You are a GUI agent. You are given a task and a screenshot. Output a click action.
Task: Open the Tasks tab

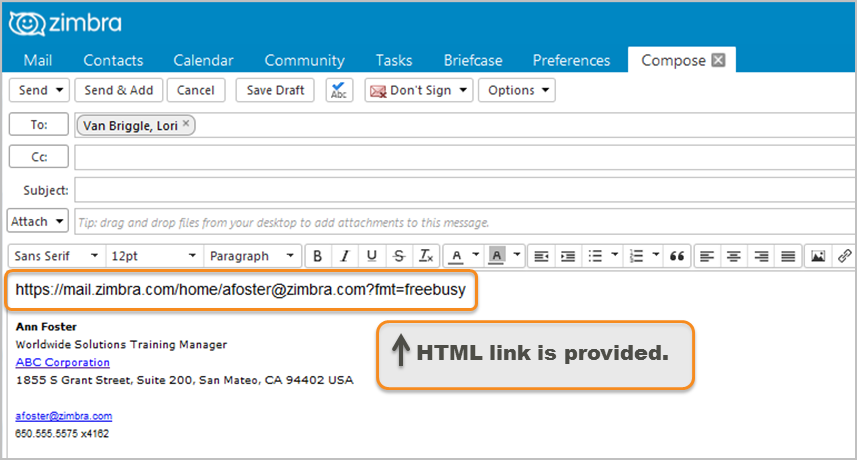[394, 60]
